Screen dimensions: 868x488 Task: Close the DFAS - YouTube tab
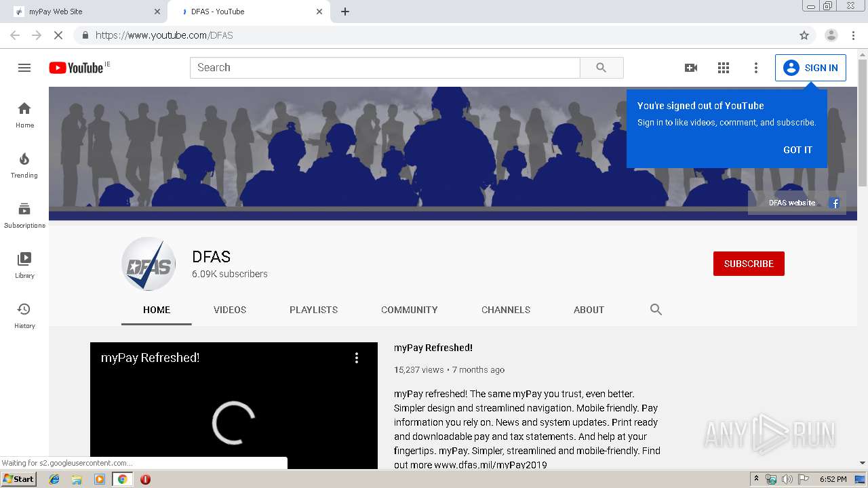pos(319,12)
